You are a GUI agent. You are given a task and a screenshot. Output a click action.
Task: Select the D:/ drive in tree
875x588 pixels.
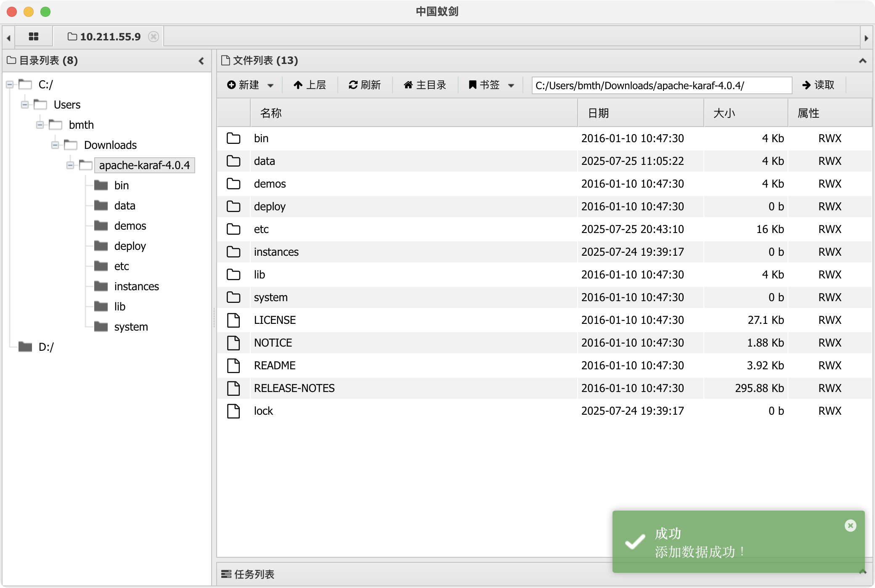tap(46, 347)
